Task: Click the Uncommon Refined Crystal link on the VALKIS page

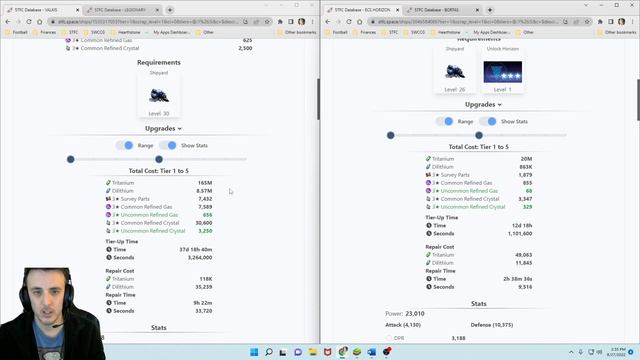Action: tap(153, 231)
